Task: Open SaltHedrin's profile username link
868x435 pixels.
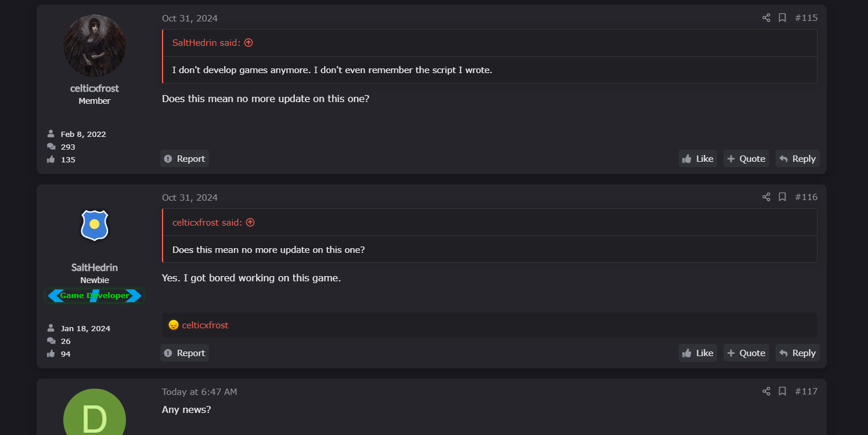Action: 95,267
